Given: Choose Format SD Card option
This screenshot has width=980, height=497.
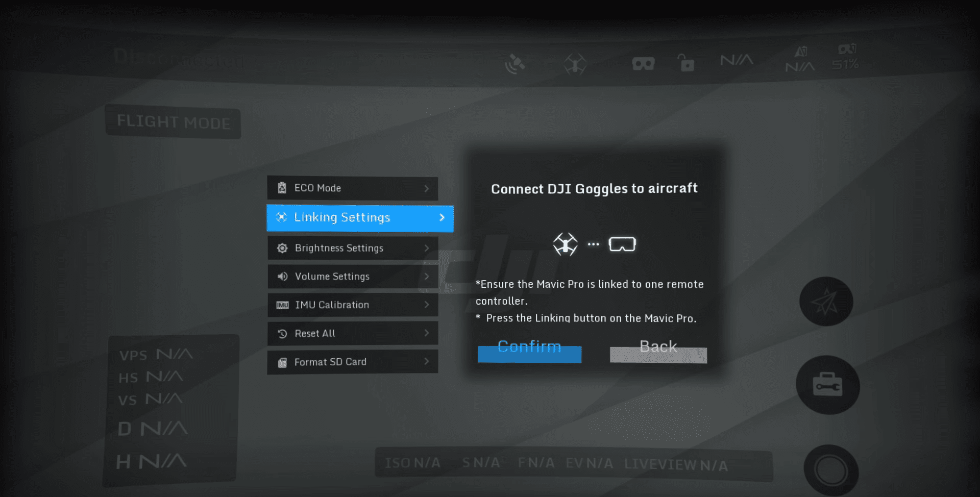Looking at the screenshot, I should point(353,362).
